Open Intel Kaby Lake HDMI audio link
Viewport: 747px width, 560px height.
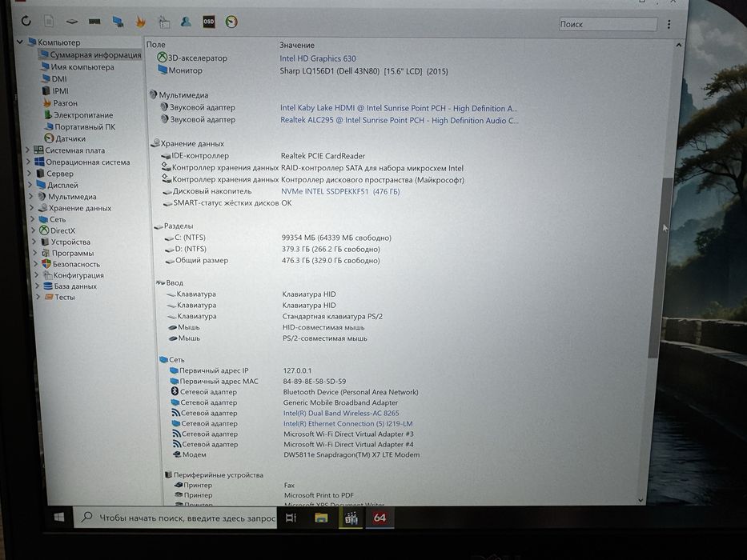click(x=399, y=108)
